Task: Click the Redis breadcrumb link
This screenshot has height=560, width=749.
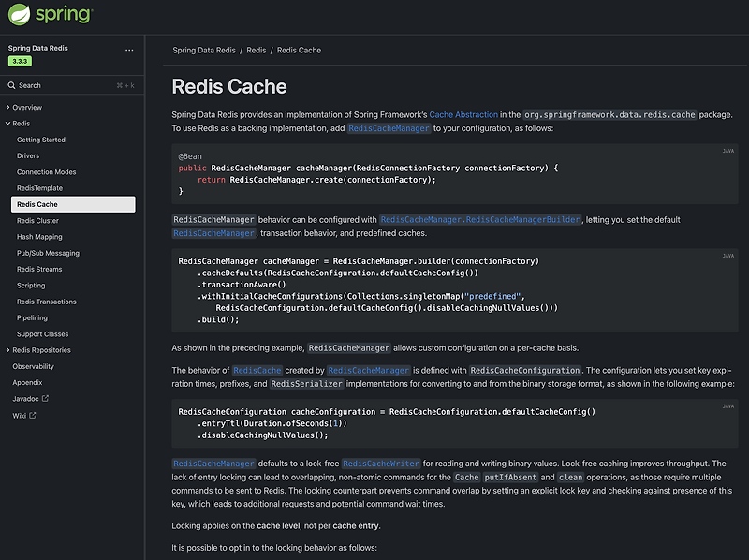Action: [257, 50]
